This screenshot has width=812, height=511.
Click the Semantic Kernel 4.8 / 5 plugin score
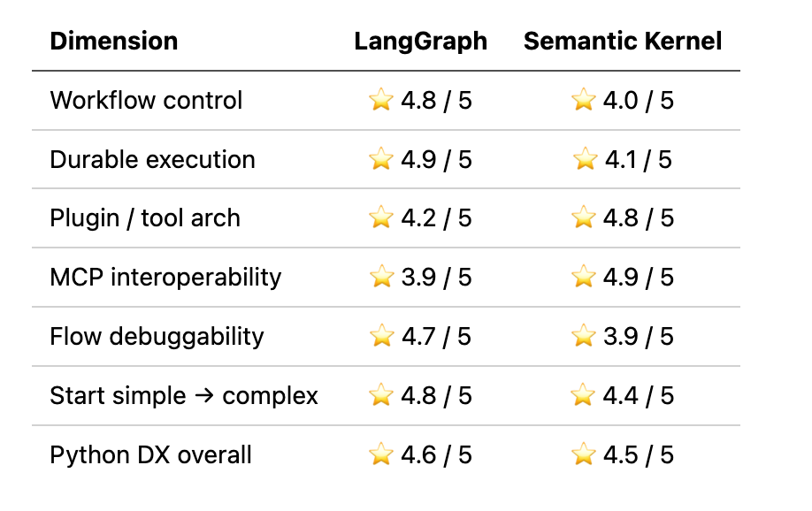click(638, 218)
